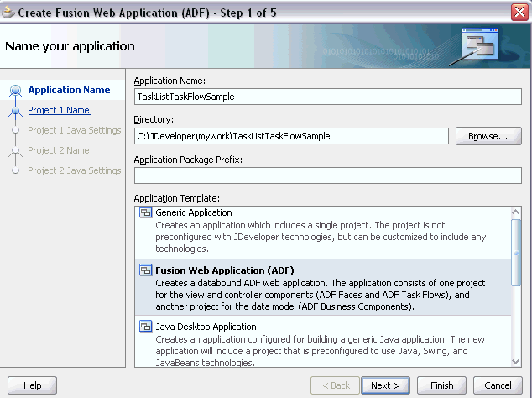
Task: Close the Create Fusion Web Application dialog
Action: [x=519, y=13]
